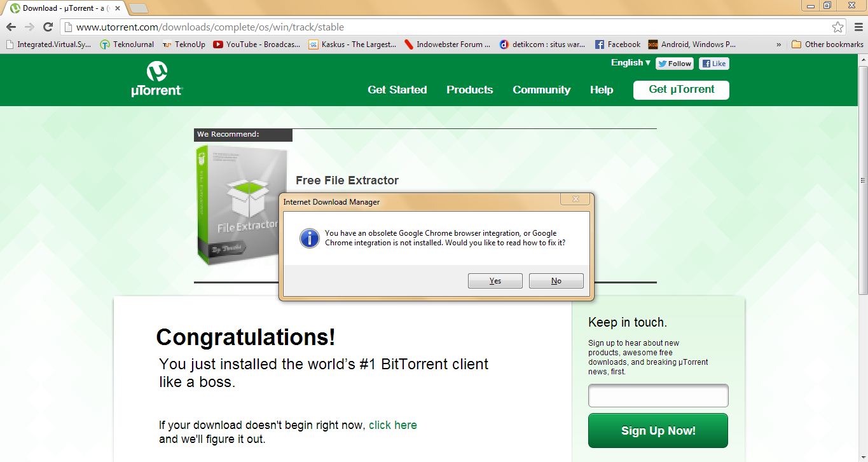Screen dimensions: 868x462
Task: Open the Help menu
Action: tap(602, 90)
